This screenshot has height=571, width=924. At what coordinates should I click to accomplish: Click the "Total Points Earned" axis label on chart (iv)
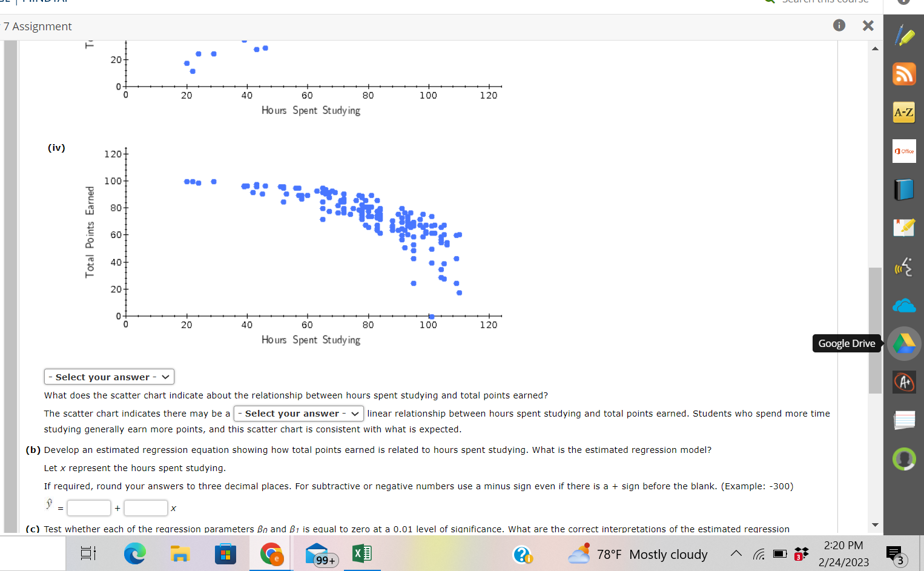[x=90, y=232]
